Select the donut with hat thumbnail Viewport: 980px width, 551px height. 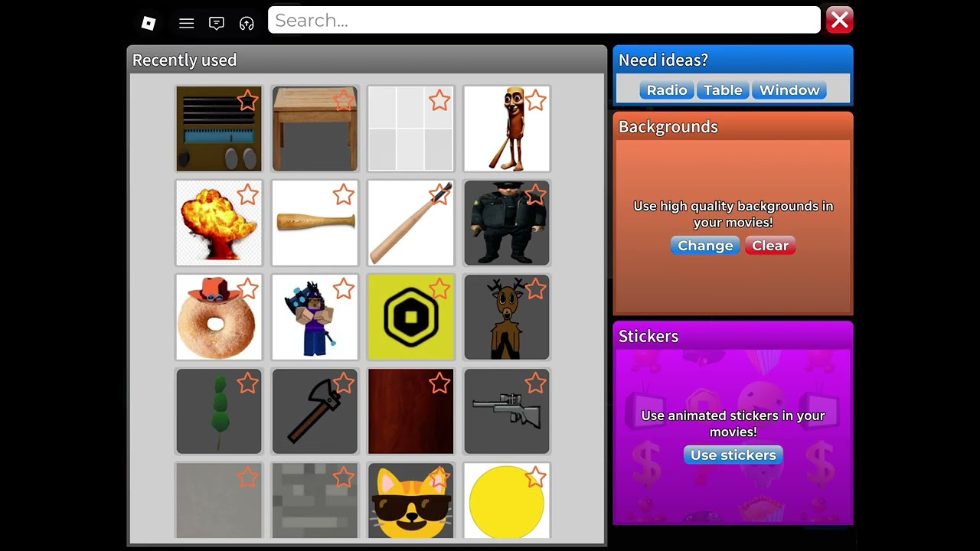pos(219,317)
